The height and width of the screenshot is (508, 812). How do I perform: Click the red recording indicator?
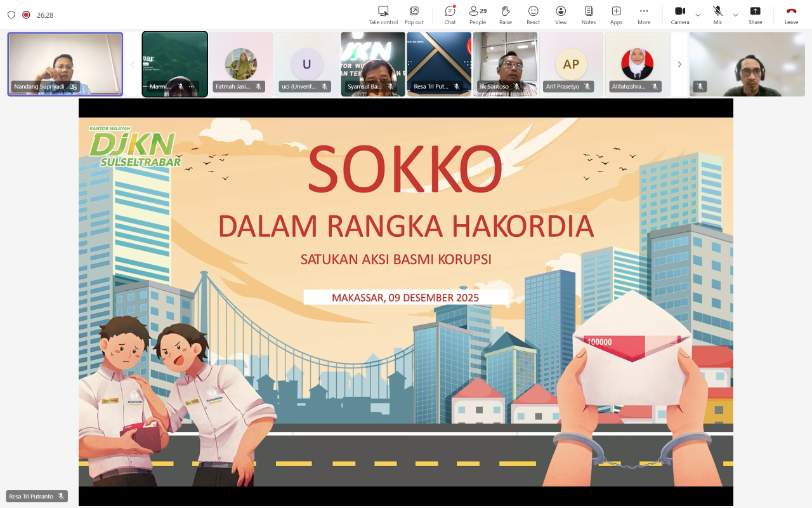26,15
